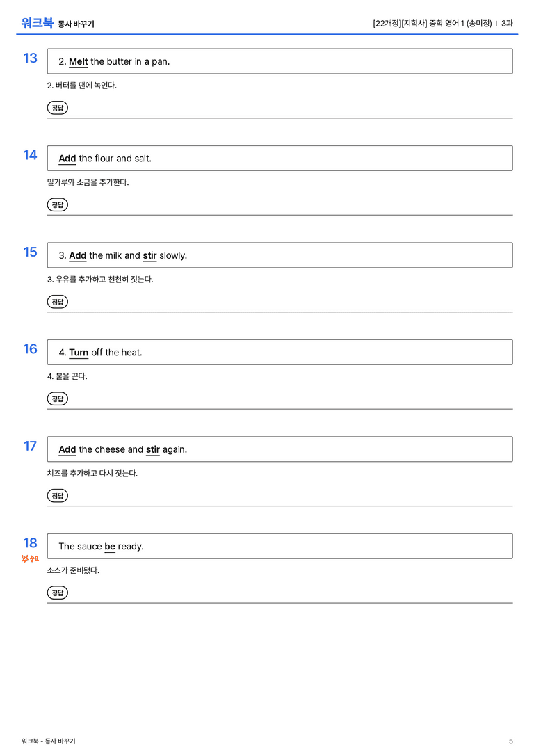Click the underlined word 'be' in question 18
The image size is (534, 756).
pos(110,546)
